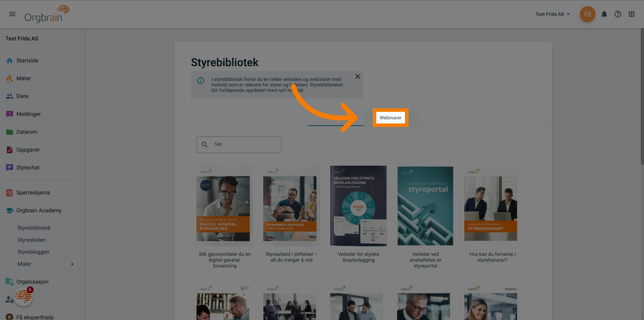Click title 'Styrearbeid i stiftelser – alt du trenger å vite'
The height and width of the screenshot is (320, 644).
pos(291,257)
